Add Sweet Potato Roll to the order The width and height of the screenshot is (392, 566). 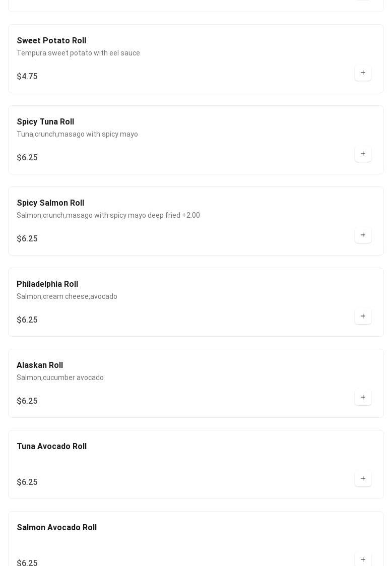point(363,73)
